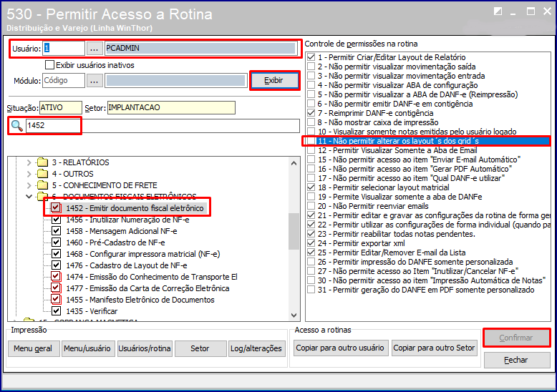Uncheck permission 24 - Permitir exportar xml

pos(311,243)
